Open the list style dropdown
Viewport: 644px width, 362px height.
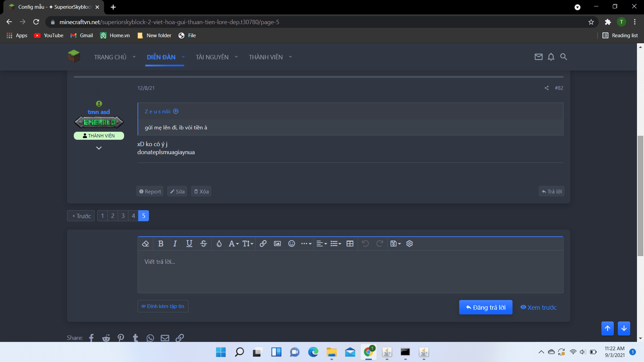(336, 244)
